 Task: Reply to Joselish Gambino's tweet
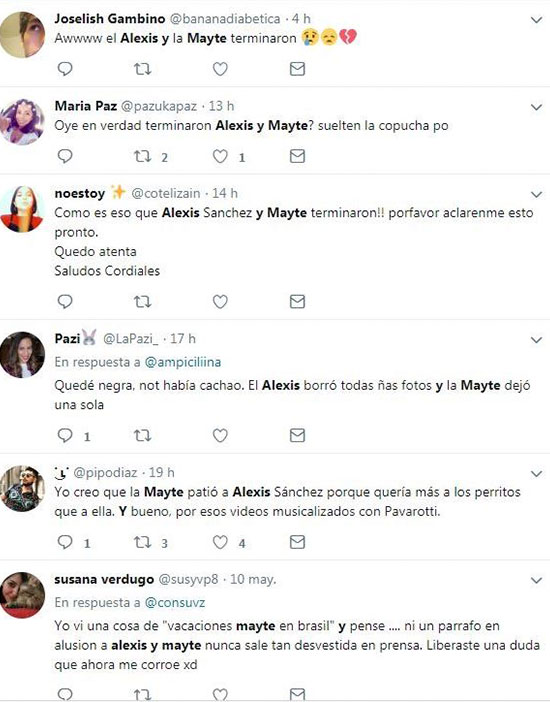pos(65,69)
